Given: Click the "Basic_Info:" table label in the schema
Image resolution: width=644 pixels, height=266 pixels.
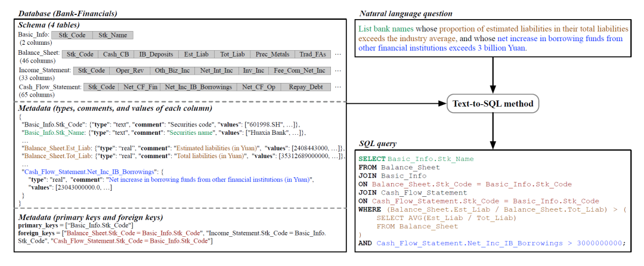Looking at the screenshot, I should coord(34,35).
